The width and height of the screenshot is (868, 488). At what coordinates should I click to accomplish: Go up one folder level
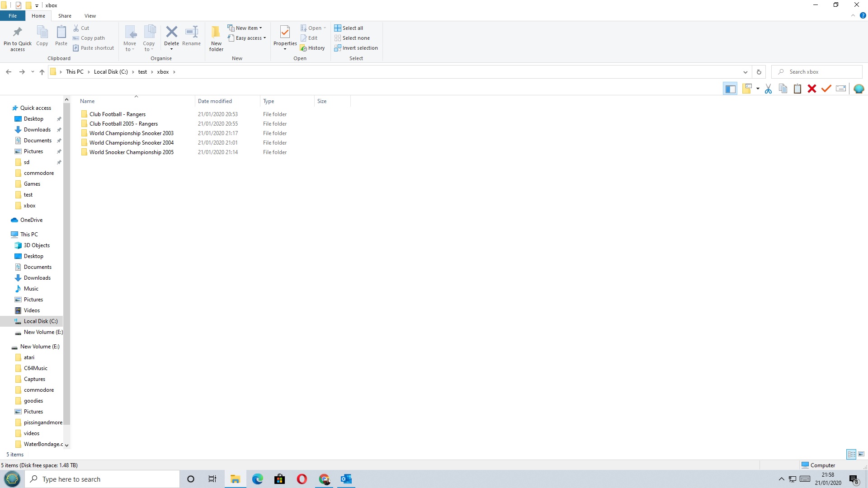42,72
